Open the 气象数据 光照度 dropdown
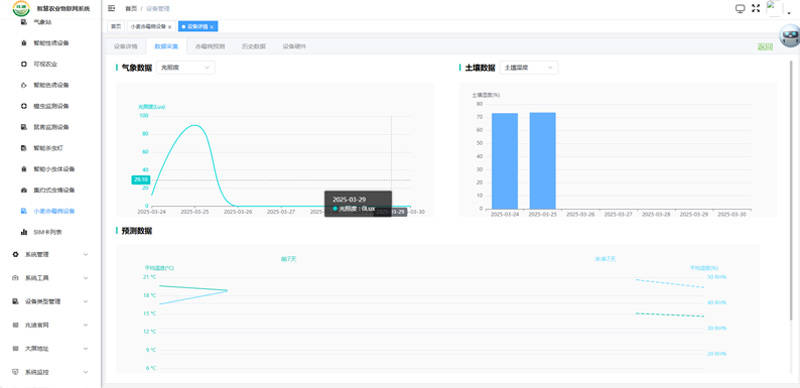Image resolution: width=800 pixels, height=388 pixels. click(x=186, y=67)
